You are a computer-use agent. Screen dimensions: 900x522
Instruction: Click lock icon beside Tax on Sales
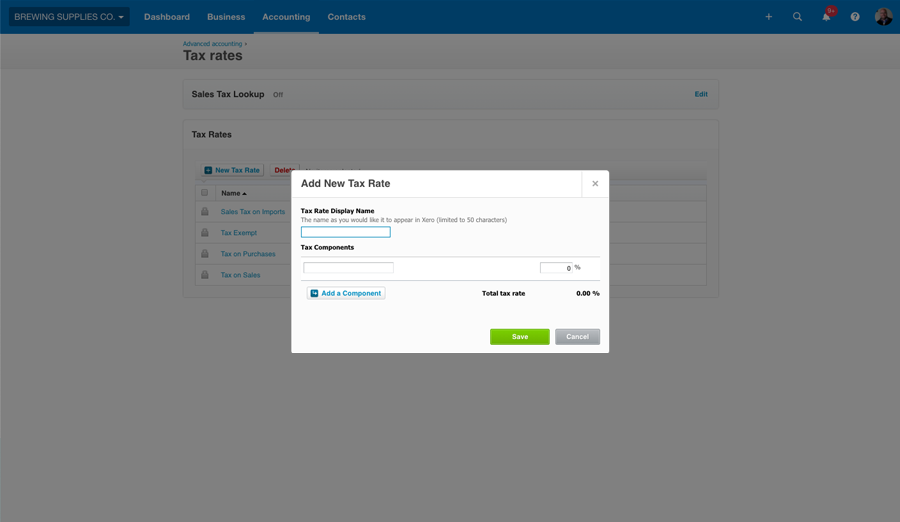[x=205, y=275]
